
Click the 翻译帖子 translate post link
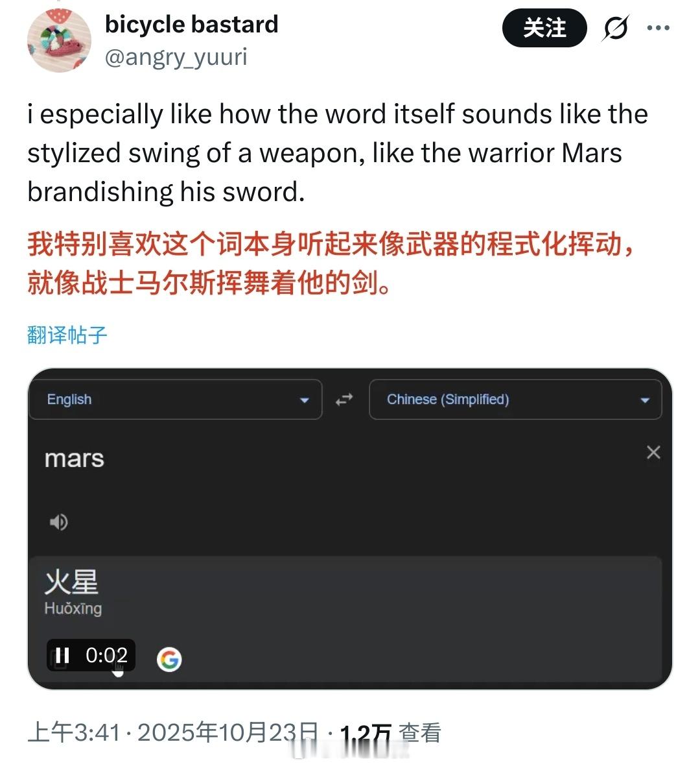(x=67, y=335)
